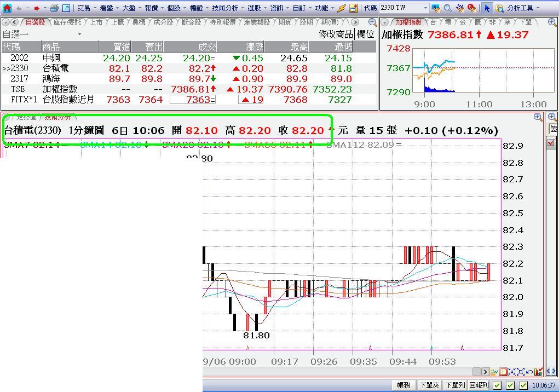Switch to the 產業類股 tab
The image size is (559, 392).
pyautogui.click(x=257, y=22)
